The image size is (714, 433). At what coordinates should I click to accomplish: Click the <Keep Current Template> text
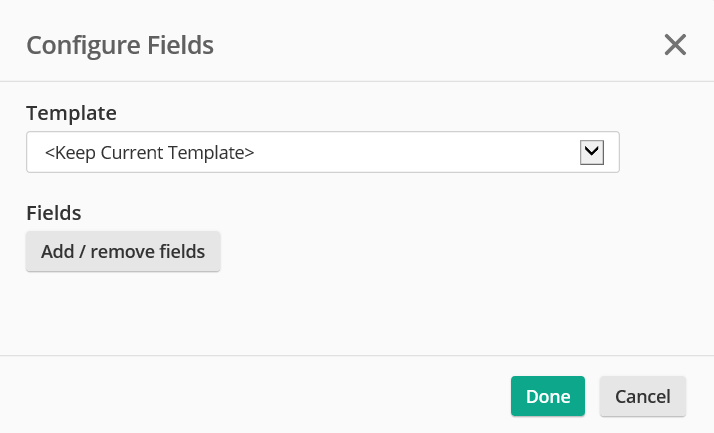pyautogui.click(x=150, y=153)
